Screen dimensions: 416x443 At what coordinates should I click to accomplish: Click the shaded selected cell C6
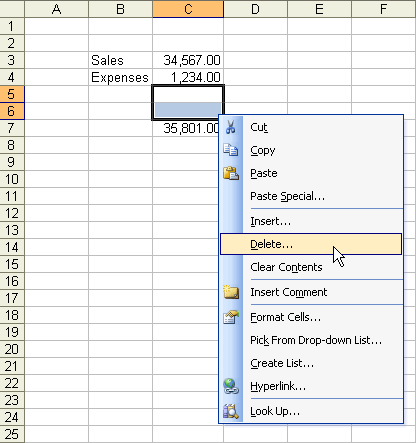point(188,111)
